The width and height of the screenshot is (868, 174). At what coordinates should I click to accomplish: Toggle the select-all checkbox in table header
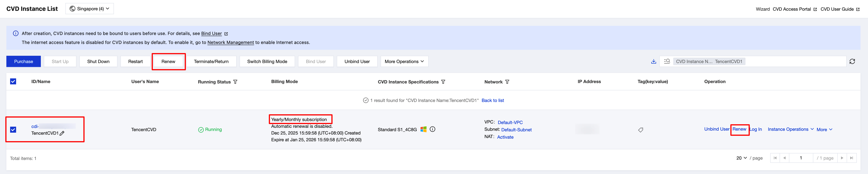pyautogui.click(x=13, y=81)
